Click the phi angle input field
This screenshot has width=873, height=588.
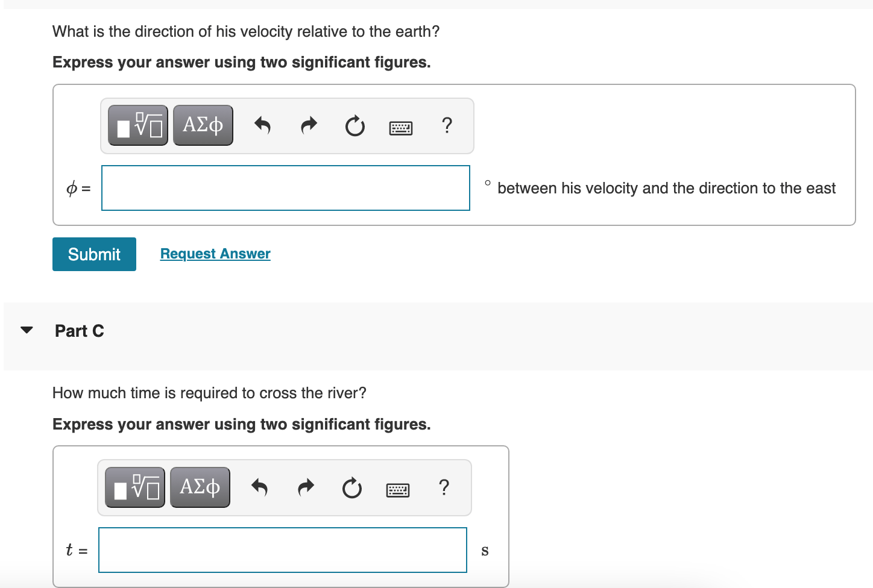click(x=286, y=188)
